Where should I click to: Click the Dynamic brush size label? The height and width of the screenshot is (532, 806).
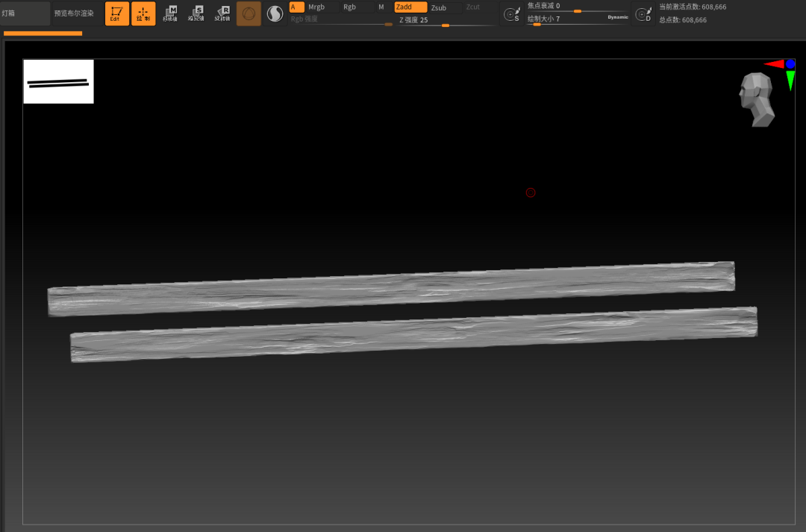tap(617, 17)
